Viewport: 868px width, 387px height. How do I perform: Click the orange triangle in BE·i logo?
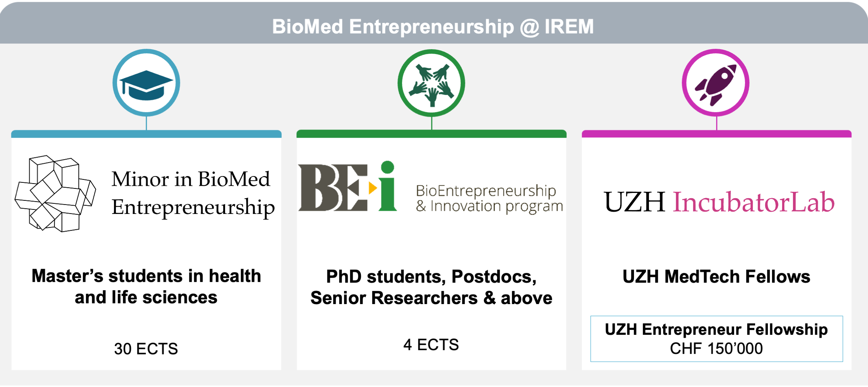click(x=372, y=188)
